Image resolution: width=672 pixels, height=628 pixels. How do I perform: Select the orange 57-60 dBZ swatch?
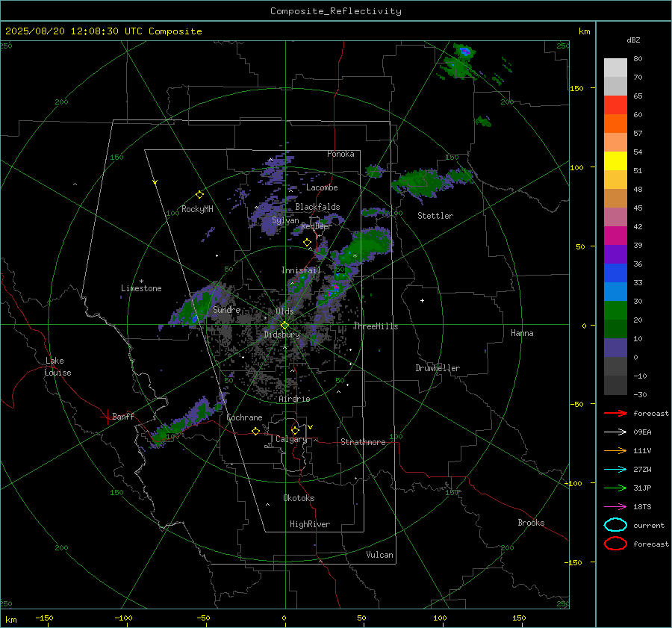pyautogui.click(x=615, y=124)
